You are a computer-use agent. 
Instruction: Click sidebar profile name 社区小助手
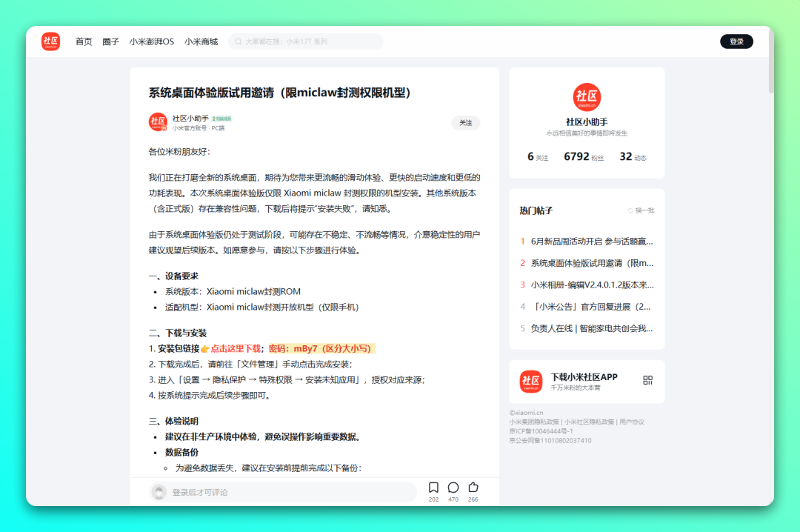pos(587,122)
